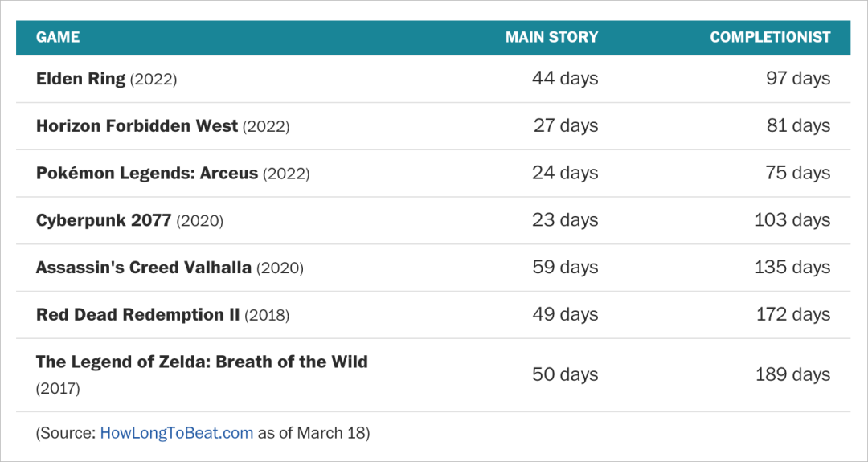Click Assassin's Creed's 59 days value
Image resolution: width=868 pixels, height=462 pixels.
(565, 268)
